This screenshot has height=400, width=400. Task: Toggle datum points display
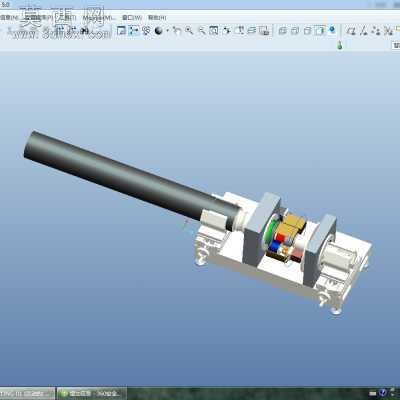pos(376,31)
